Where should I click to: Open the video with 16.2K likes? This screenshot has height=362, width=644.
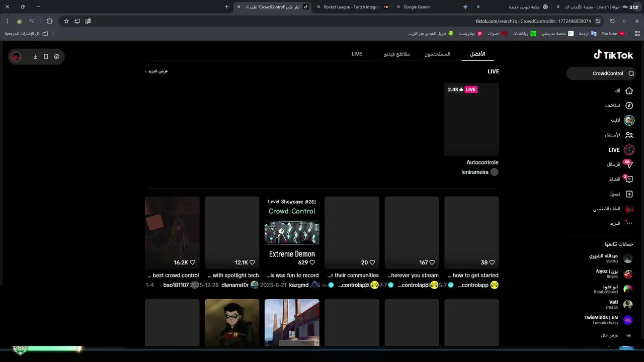[x=172, y=233]
